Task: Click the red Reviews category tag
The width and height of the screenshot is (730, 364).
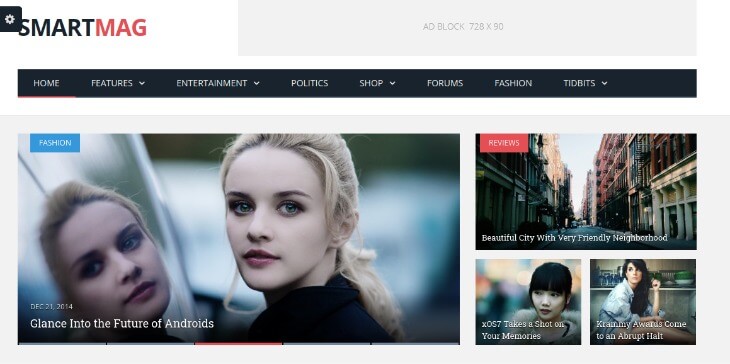Action: (x=504, y=143)
